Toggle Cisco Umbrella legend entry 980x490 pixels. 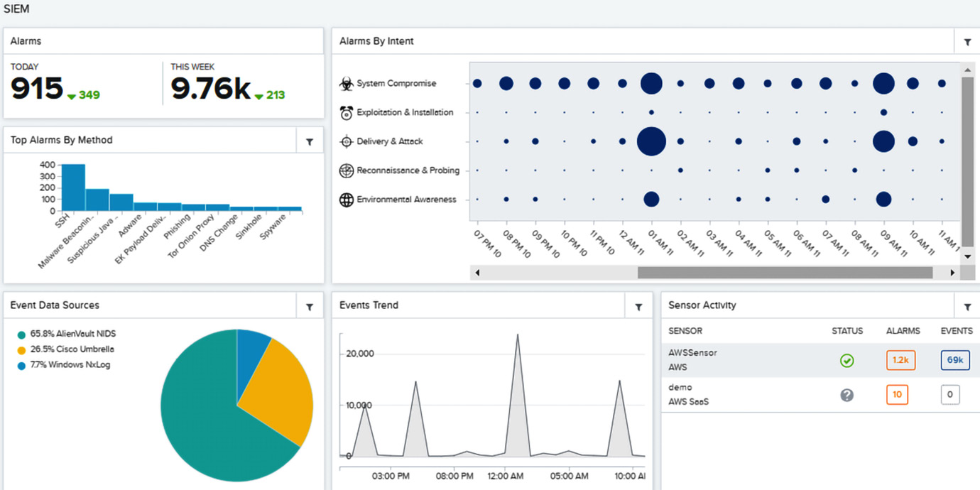point(66,349)
